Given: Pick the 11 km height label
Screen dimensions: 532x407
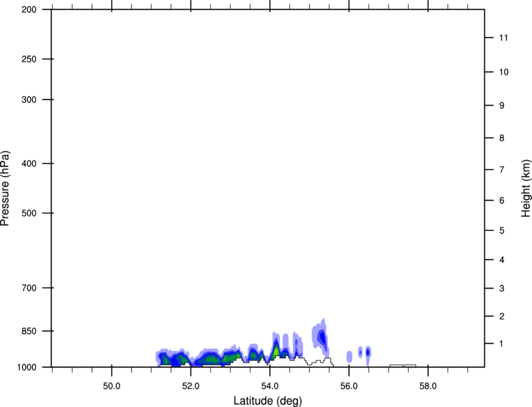Looking at the screenshot, I should [503, 38].
